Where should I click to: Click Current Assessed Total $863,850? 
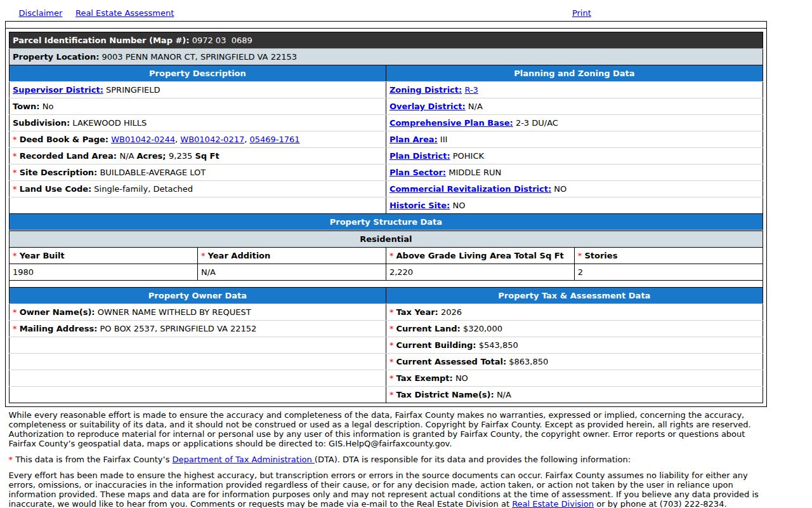coord(528,361)
